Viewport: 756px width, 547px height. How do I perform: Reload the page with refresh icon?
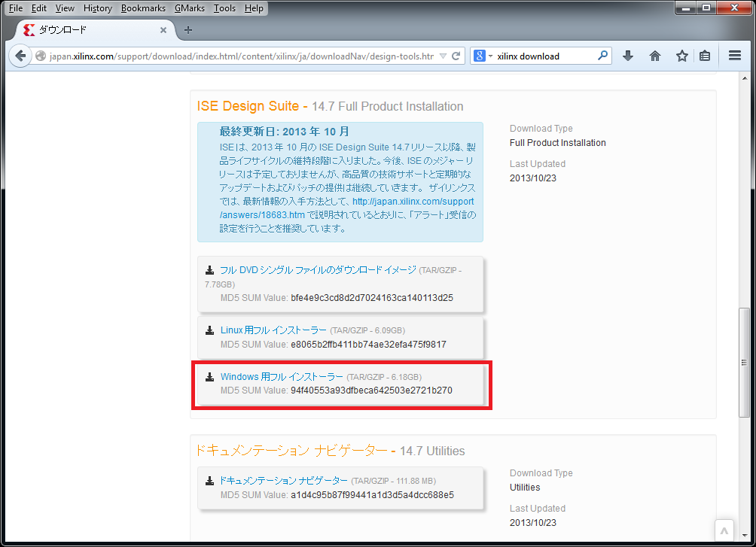point(456,56)
